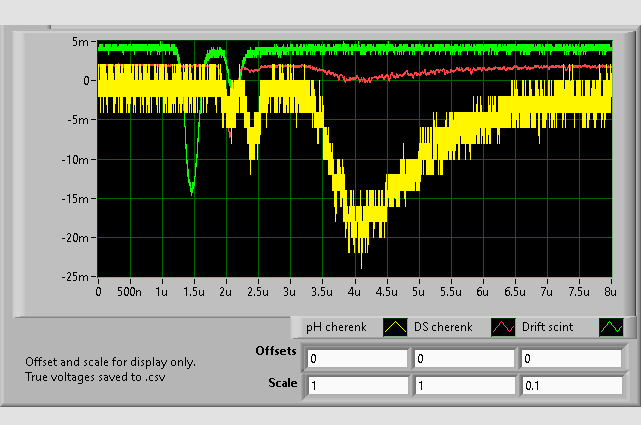
Task: Click the 8u maximum label on x-axis
Action: click(x=609, y=291)
